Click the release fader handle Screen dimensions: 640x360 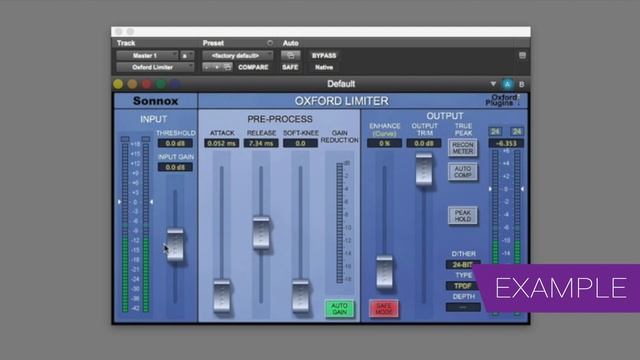click(261, 233)
